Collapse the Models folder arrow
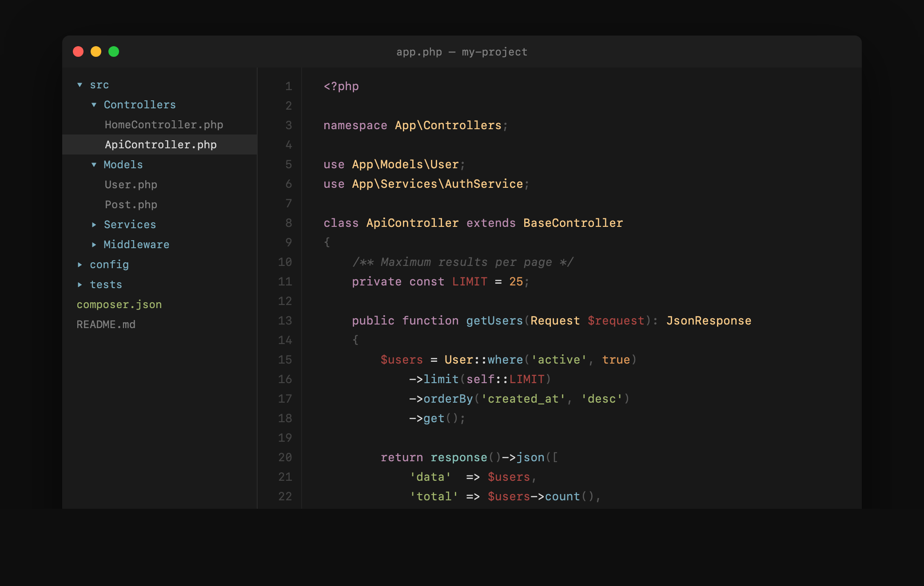This screenshot has width=924, height=586. point(94,165)
